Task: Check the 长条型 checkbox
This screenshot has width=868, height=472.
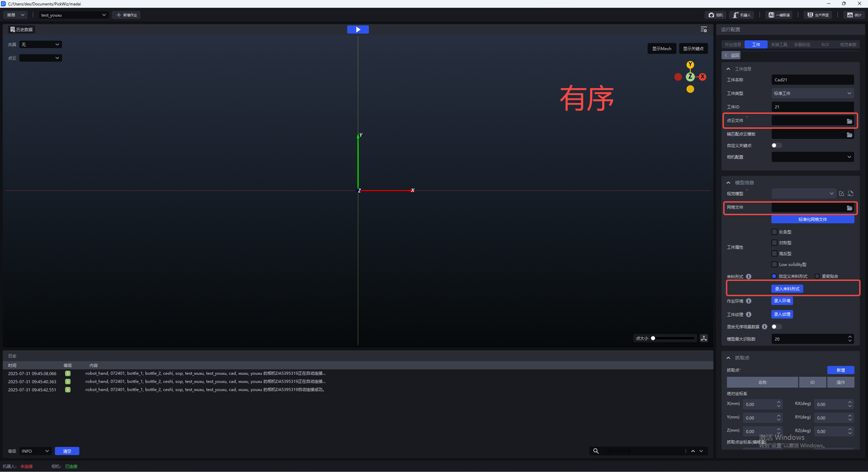Action: coord(774,232)
